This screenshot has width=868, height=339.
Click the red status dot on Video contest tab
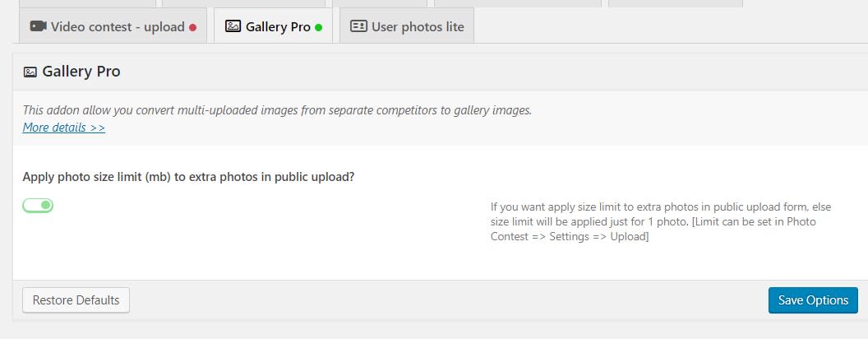(192, 27)
